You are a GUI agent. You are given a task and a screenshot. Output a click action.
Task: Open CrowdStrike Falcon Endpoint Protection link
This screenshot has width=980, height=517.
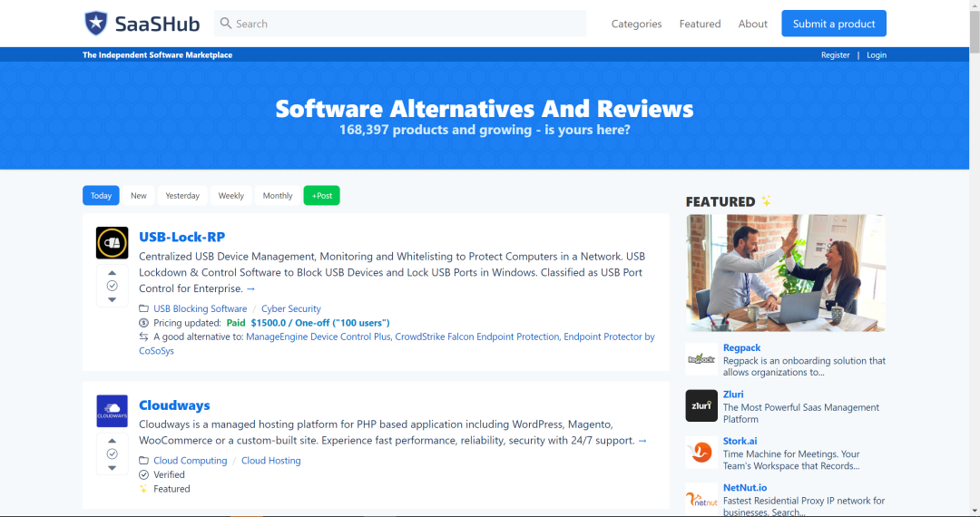point(477,337)
